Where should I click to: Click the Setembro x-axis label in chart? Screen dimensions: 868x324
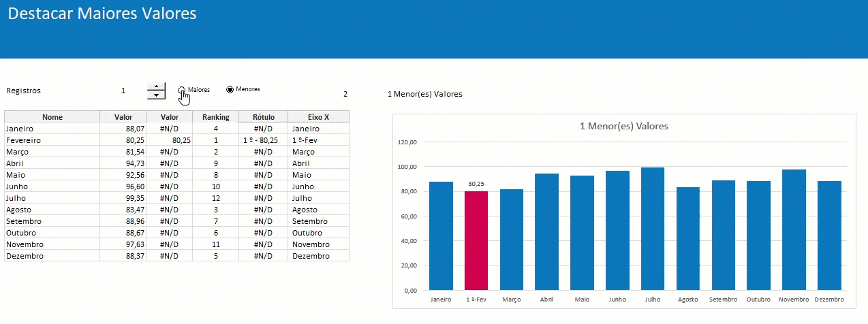pyautogui.click(x=723, y=299)
